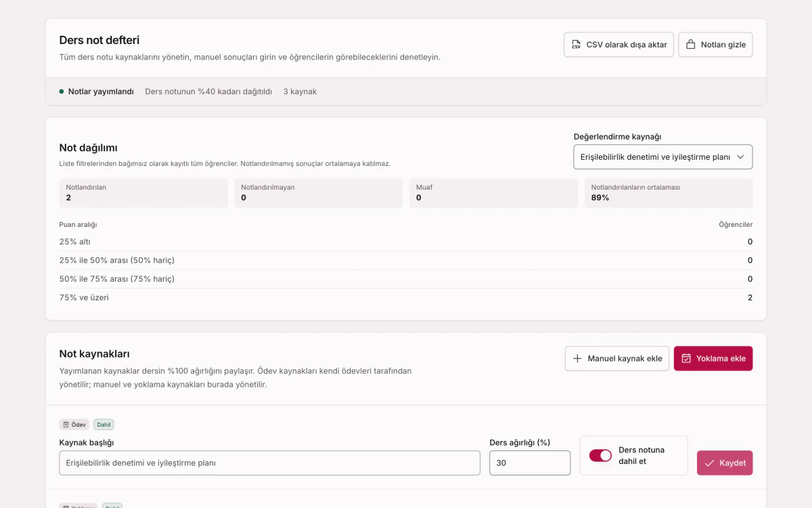The width and height of the screenshot is (812, 508).
Task: Click the Notlandırılanların ortalaması 89% card
Action: pyautogui.click(x=669, y=193)
